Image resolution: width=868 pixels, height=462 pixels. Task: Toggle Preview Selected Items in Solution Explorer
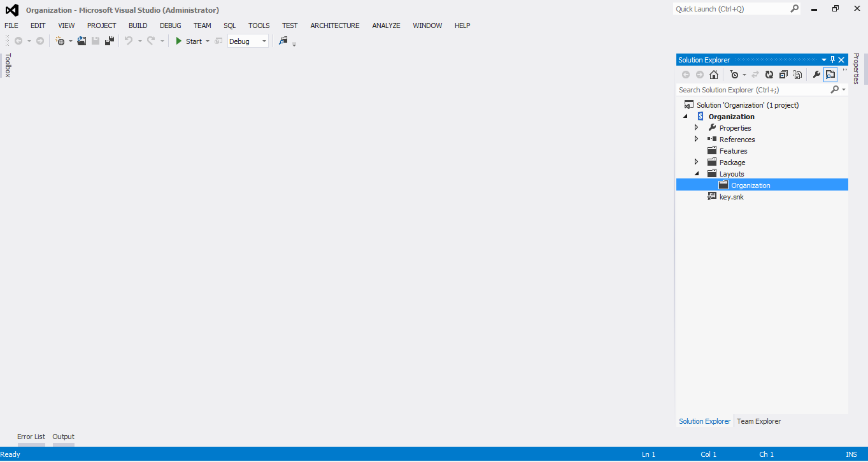(830, 75)
